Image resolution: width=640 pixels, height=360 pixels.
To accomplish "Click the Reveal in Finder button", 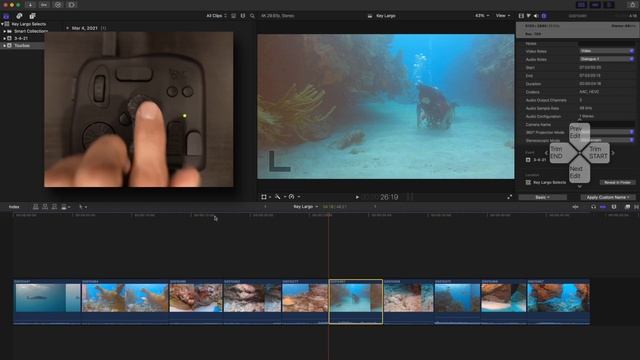I will 617,182.
